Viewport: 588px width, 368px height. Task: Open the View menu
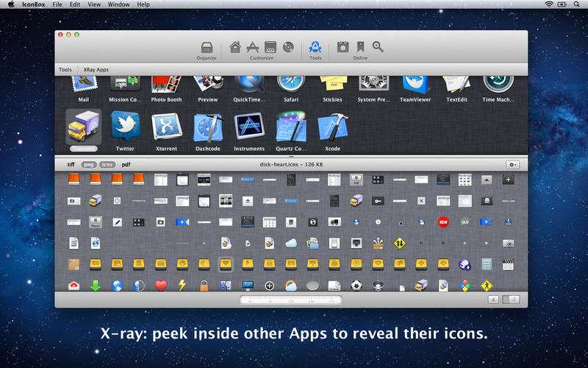[94, 4]
